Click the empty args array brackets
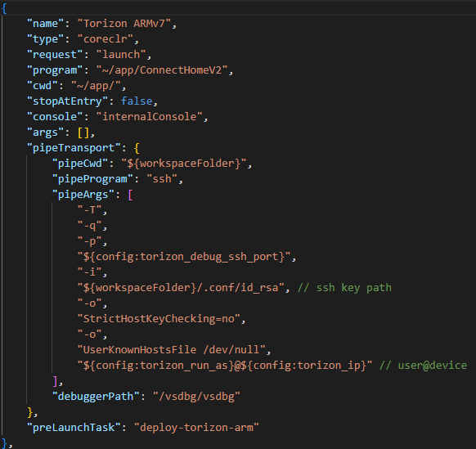476x449 pixels. pyautogui.click(x=83, y=132)
